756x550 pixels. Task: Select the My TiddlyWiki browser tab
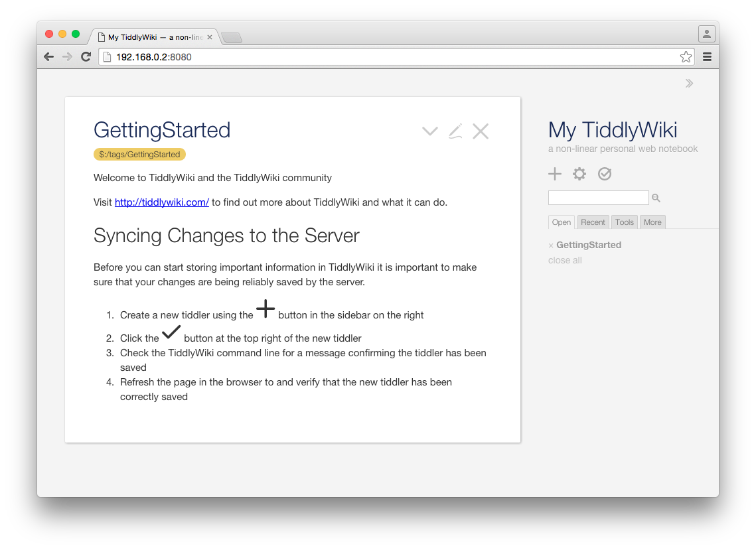pos(155,37)
